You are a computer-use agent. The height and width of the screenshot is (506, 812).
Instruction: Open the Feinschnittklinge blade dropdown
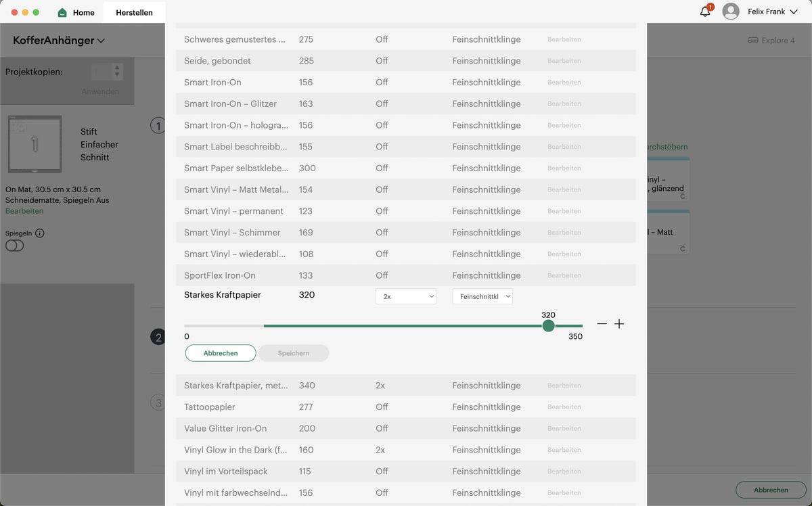[482, 296]
